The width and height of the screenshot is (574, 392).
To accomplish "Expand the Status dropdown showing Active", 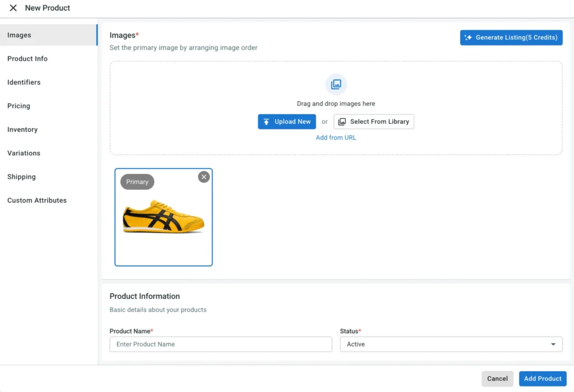I will pos(451,344).
